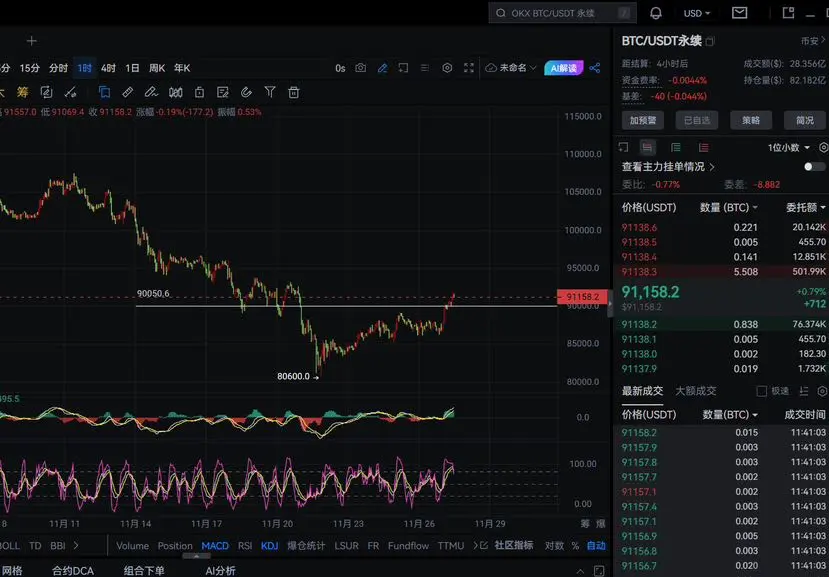This screenshot has width=829, height=577.
Task: Switch to 周K timeframe
Action: point(157,68)
